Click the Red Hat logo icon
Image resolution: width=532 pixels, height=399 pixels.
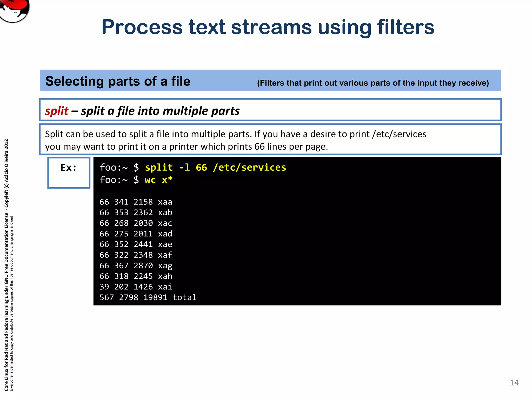click(14, 10)
